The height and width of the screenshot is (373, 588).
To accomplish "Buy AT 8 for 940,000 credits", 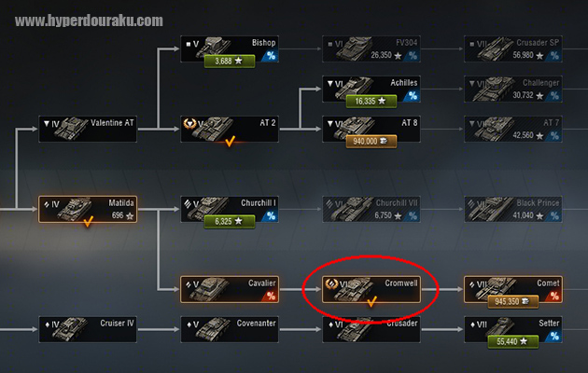I will (371, 141).
